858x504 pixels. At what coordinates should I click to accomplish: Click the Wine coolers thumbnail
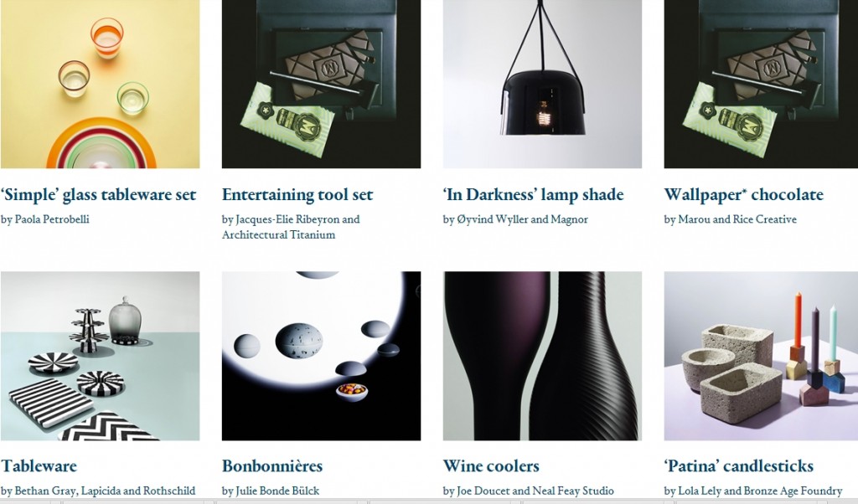(x=542, y=356)
